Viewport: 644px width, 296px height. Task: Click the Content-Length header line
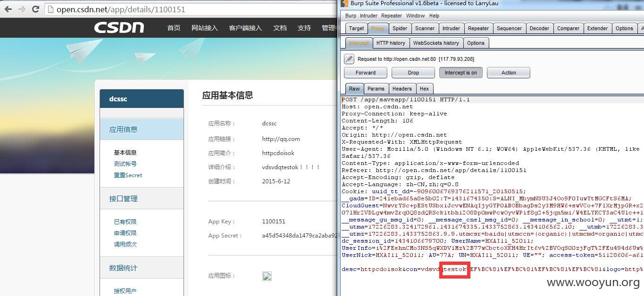pos(377,121)
